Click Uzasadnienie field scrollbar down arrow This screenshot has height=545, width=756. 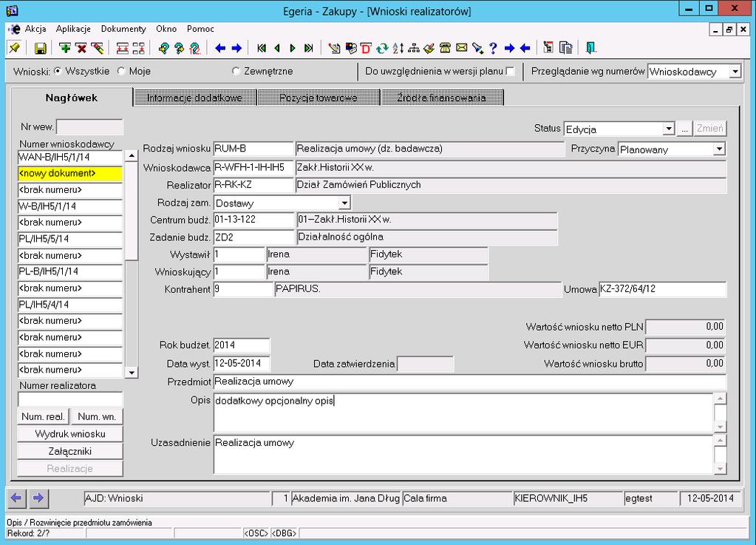click(x=720, y=469)
